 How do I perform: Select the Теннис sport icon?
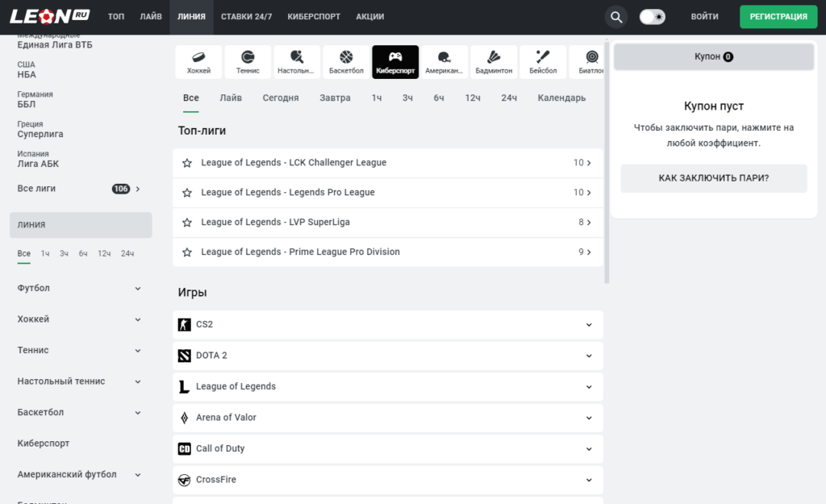click(x=248, y=62)
